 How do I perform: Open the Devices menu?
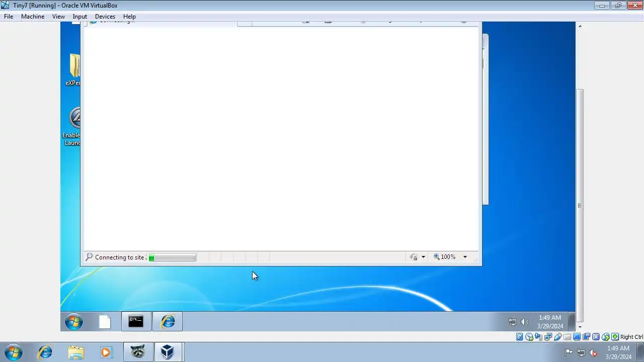pyautogui.click(x=105, y=17)
